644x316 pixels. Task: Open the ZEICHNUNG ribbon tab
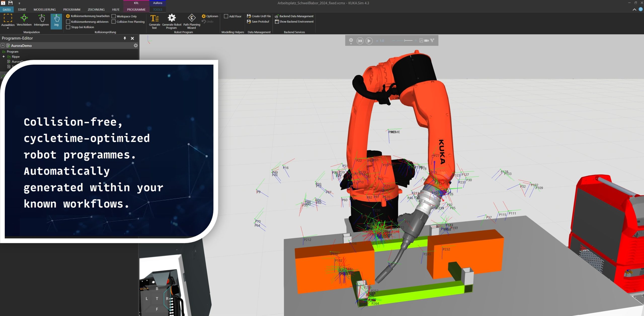[x=96, y=10]
